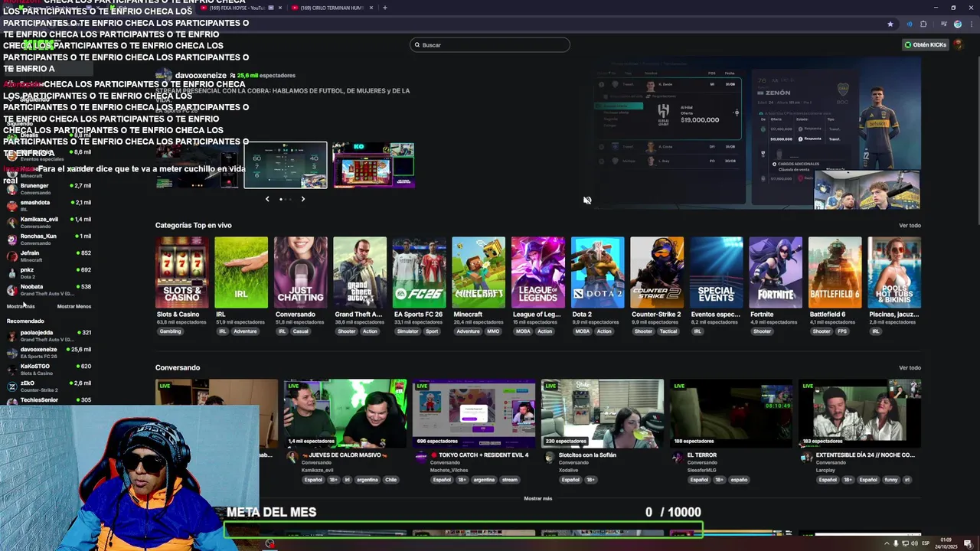Open the League of Legends category card
Screen dimensions: 980x551
(x=537, y=272)
